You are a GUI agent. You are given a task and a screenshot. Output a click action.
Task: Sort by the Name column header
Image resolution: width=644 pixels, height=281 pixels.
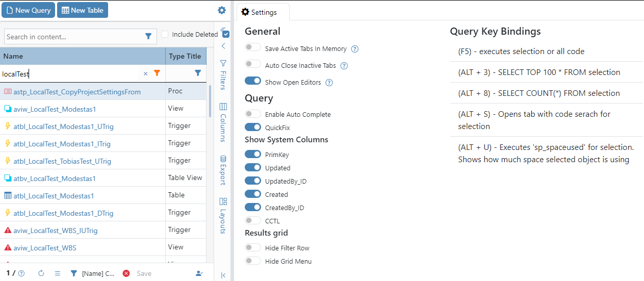83,56
